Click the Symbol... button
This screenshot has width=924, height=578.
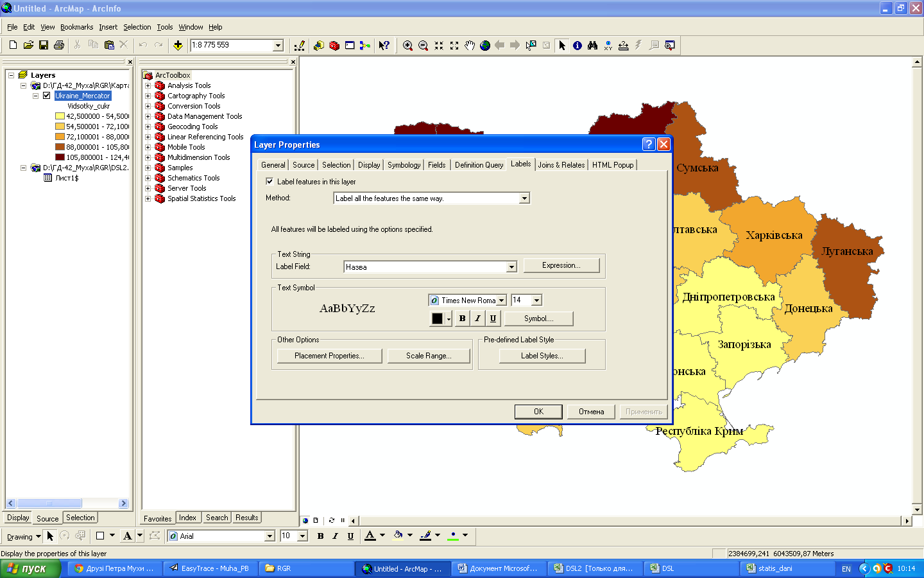538,319
